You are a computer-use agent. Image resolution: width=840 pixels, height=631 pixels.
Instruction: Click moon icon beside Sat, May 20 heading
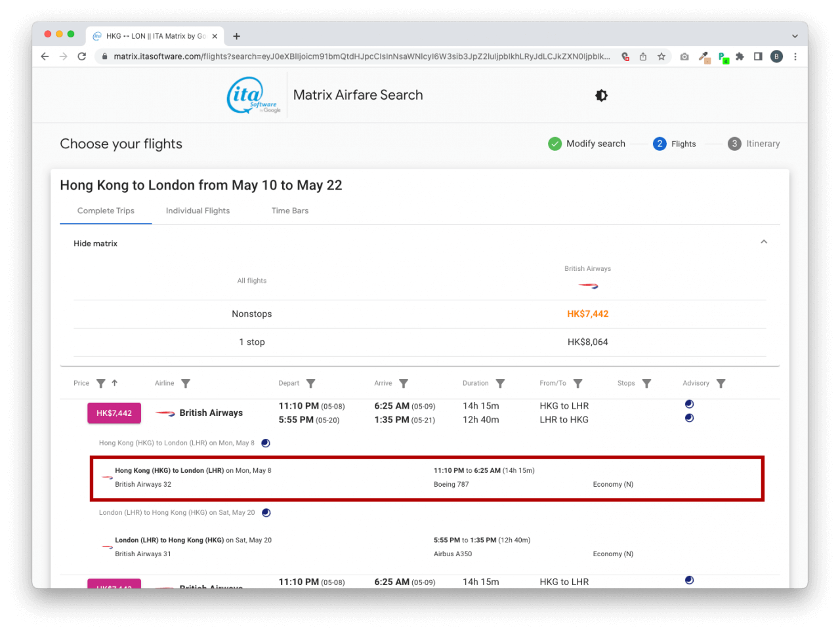(x=266, y=513)
